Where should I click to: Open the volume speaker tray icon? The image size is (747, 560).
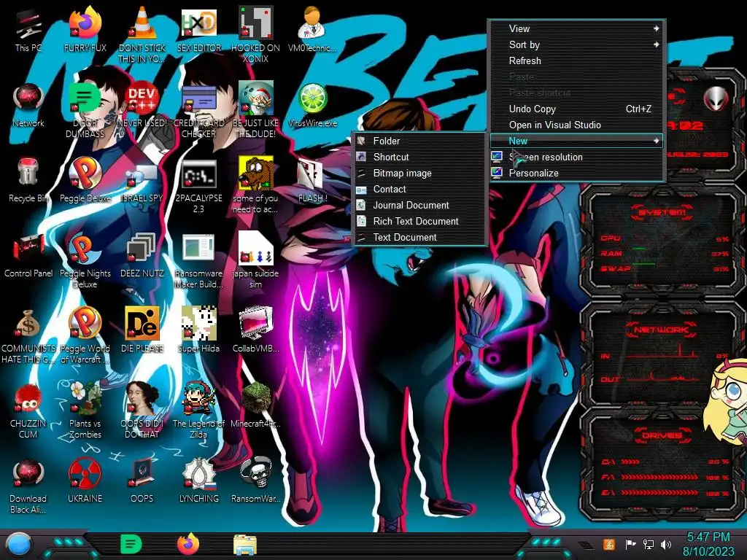pos(666,544)
